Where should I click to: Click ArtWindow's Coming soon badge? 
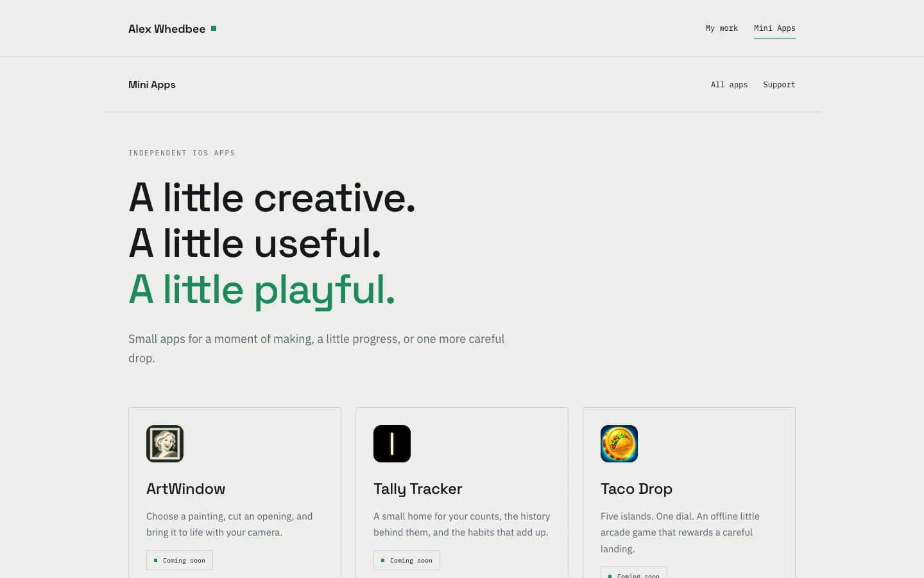click(180, 560)
